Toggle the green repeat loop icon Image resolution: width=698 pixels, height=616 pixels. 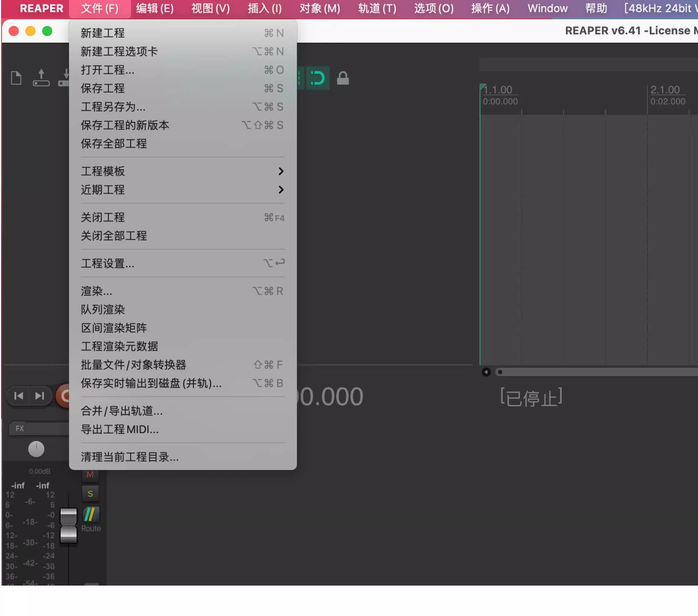click(x=317, y=78)
